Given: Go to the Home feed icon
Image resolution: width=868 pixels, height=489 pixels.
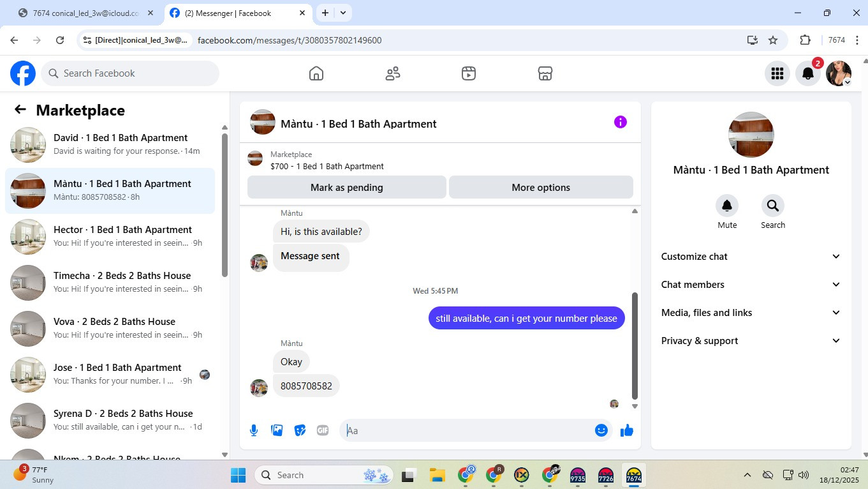Looking at the screenshot, I should [316, 73].
